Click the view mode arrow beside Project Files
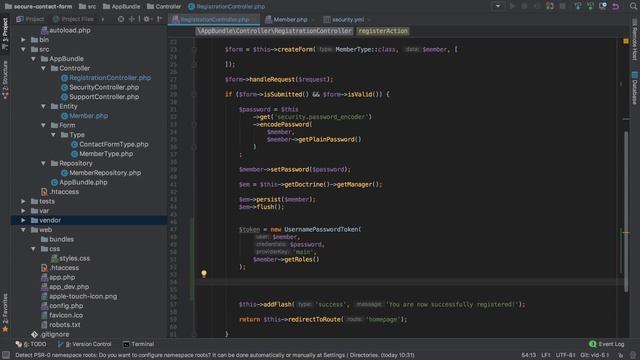This screenshot has height=360, width=640. (x=102, y=19)
